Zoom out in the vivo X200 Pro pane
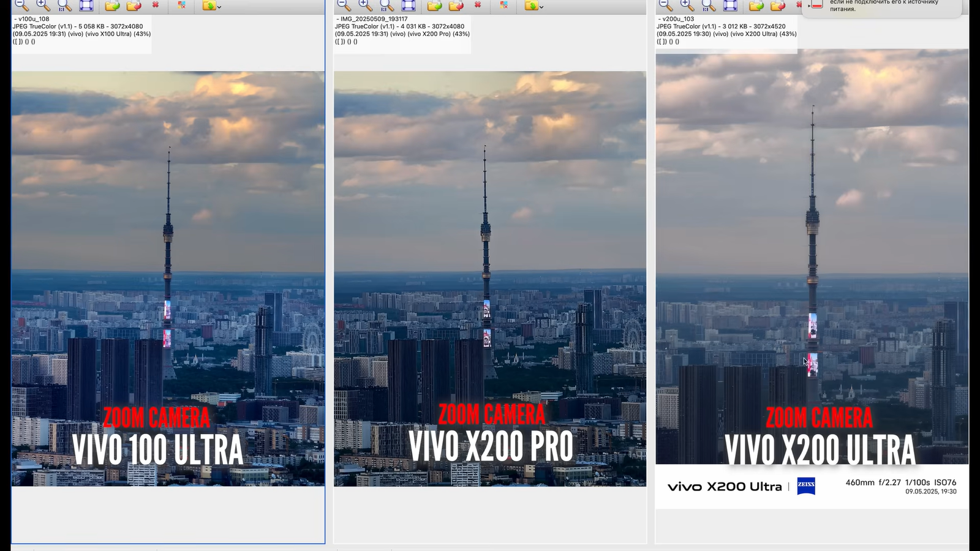This screenshot has height=551, width=980. [x=344, y=6]
